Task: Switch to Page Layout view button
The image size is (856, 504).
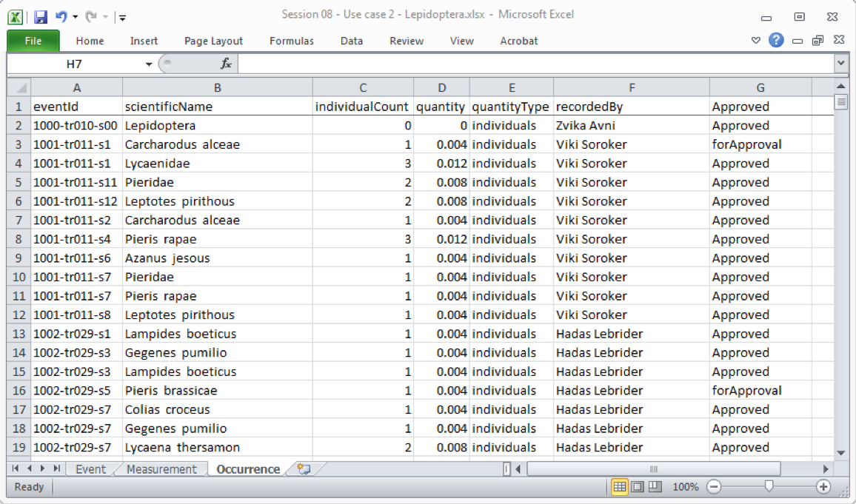Action: (638, 487)
